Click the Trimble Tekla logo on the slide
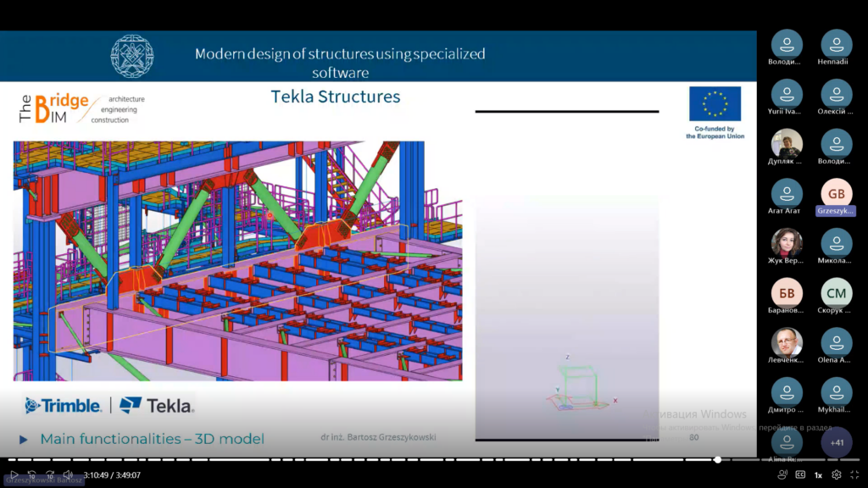 coord(109,406)
